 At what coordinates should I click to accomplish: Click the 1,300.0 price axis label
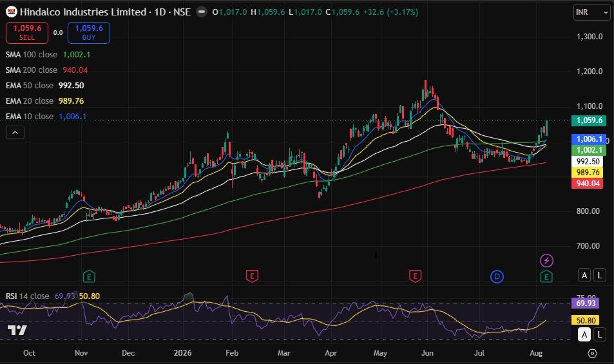tap(590, 37)
